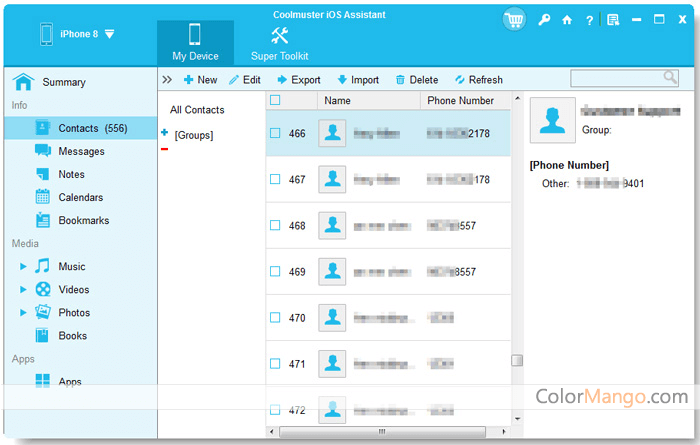This screenshot has height=445, width=700.
Task: Toggle the select-all checkbox in header
Action: click(275, 100)
